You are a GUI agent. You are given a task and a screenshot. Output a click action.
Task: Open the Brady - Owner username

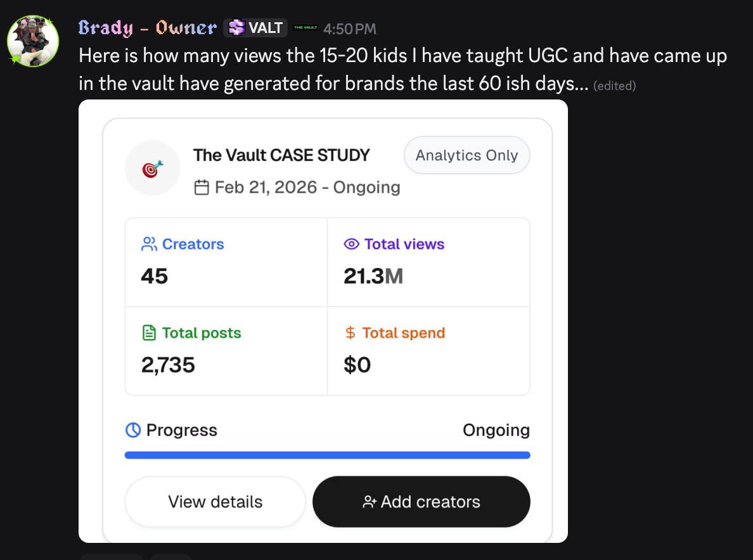(148, 28)
